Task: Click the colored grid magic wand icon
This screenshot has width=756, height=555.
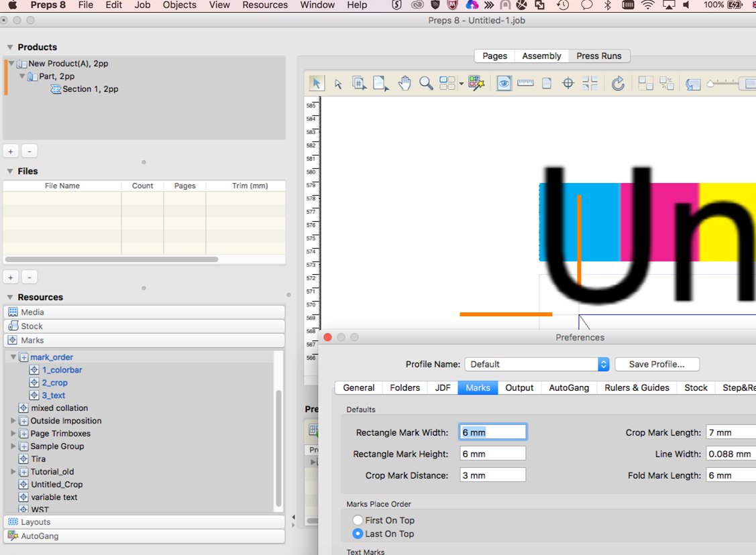Action: (476, 83)
